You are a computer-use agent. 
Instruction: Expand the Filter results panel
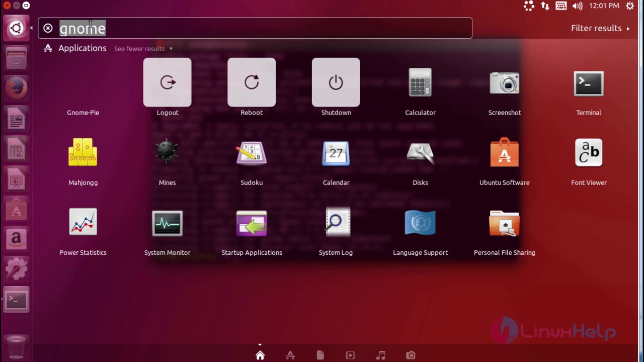coord(600,28)
